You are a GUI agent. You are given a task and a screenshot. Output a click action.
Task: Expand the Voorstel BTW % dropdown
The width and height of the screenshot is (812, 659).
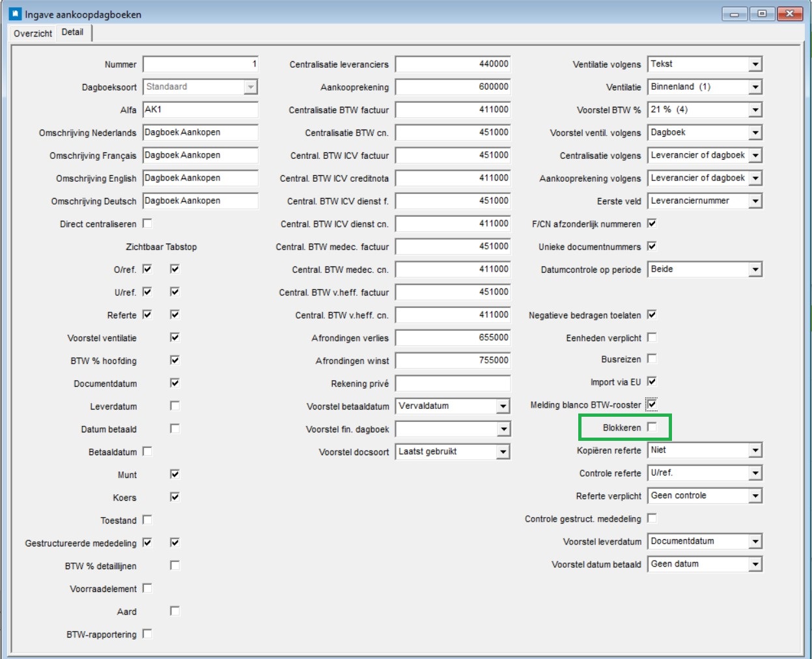point(755,110)
